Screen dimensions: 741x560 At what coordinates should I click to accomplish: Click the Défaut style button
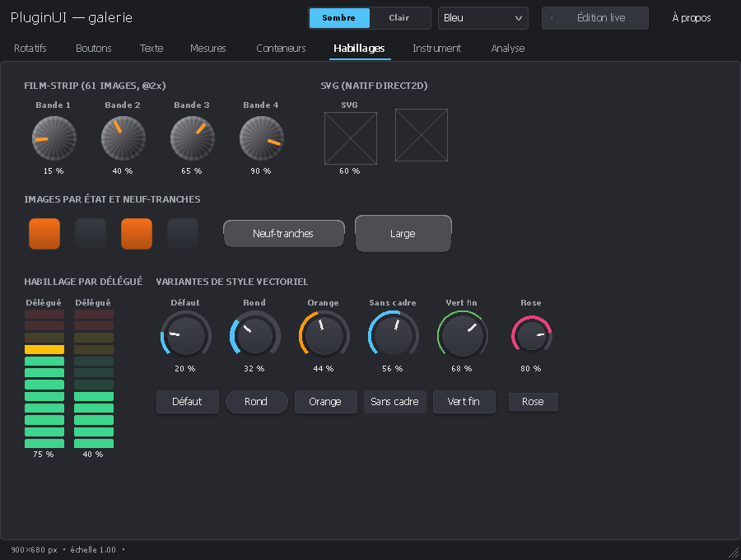[187, 402]
